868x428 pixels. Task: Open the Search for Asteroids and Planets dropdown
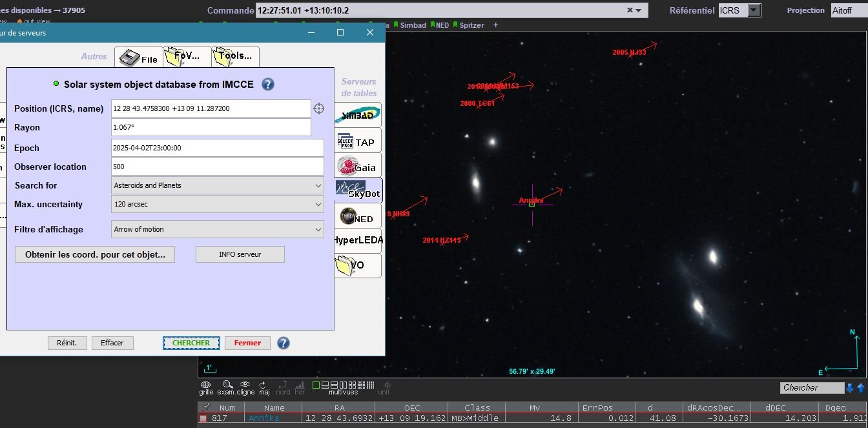[x=218, y=185]
